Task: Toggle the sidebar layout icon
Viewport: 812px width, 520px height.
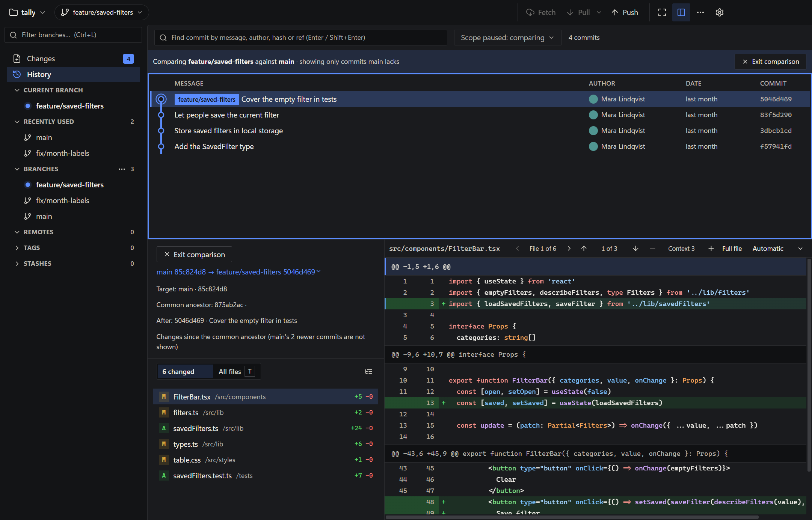Action: click(x=681, y=12)
